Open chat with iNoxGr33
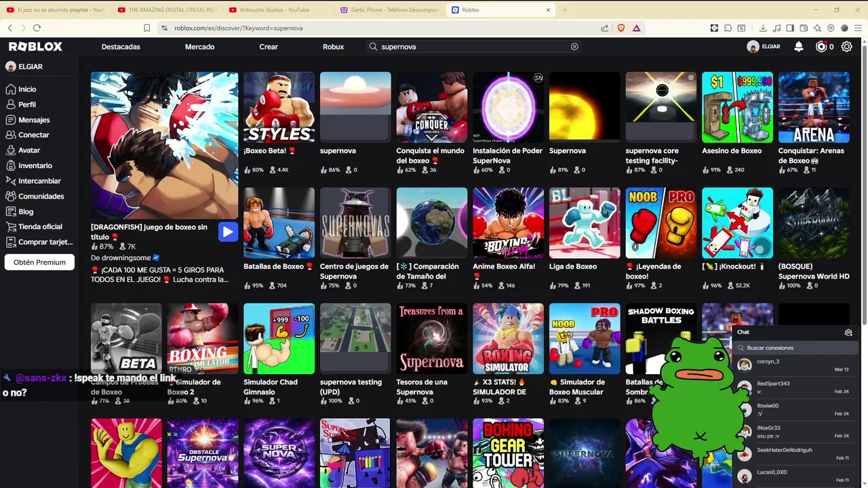 click(795, 432)
